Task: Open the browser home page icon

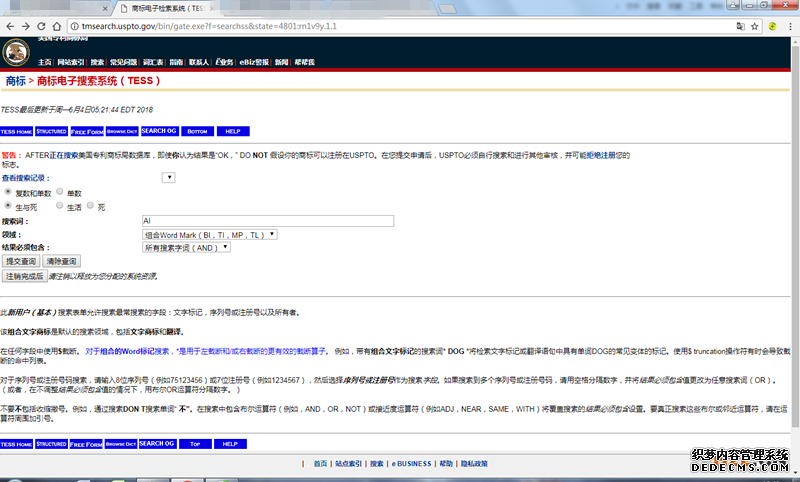Action: [57, 27]
